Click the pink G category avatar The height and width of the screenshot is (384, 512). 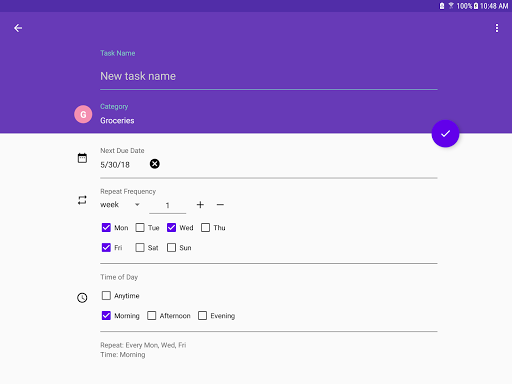click(x=83, y=114)
